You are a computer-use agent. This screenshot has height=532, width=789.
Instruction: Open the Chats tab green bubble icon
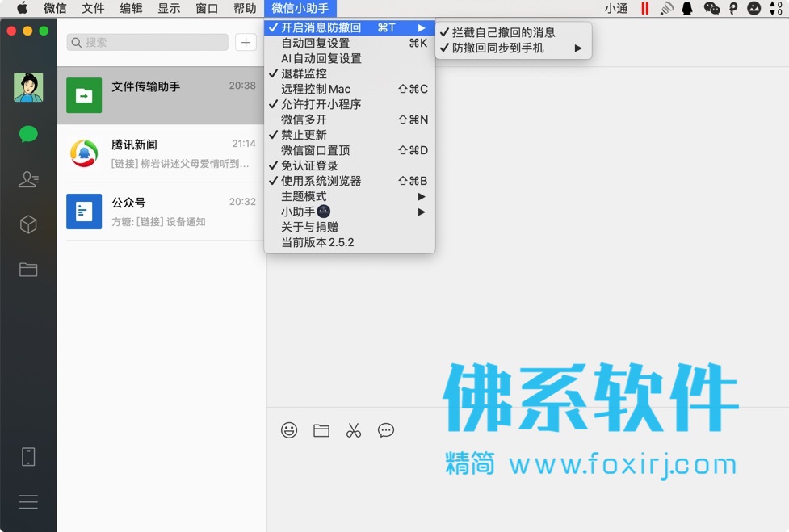28,134
